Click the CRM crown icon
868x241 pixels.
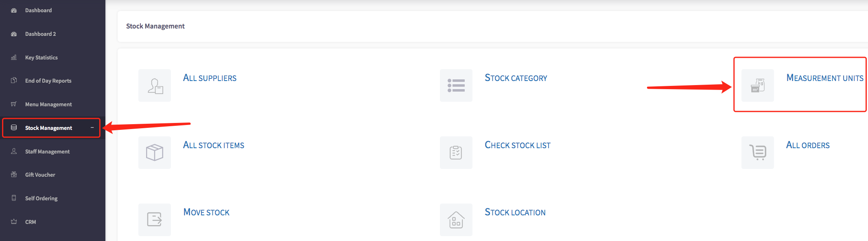[x=14, y=221]
